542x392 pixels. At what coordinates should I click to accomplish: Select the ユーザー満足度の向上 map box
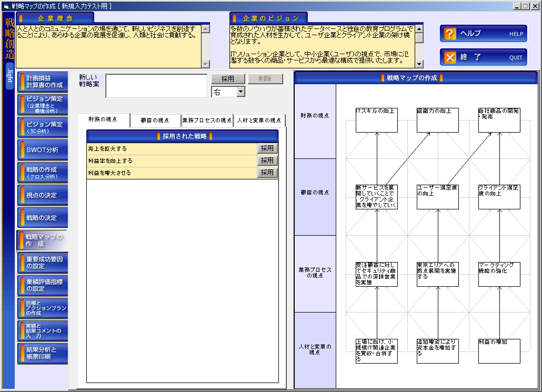click(x=438, y=197)
